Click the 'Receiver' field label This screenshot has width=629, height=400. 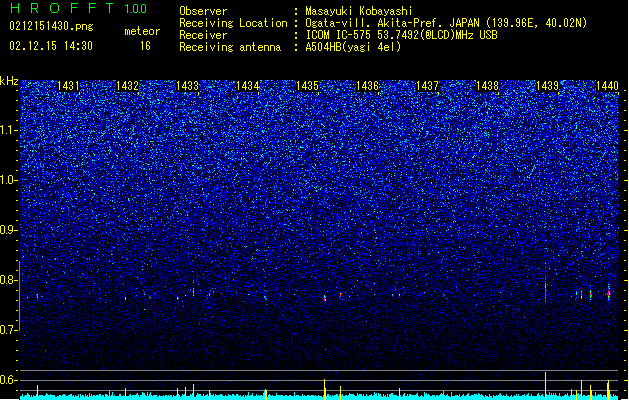click(x=203, y=35)
